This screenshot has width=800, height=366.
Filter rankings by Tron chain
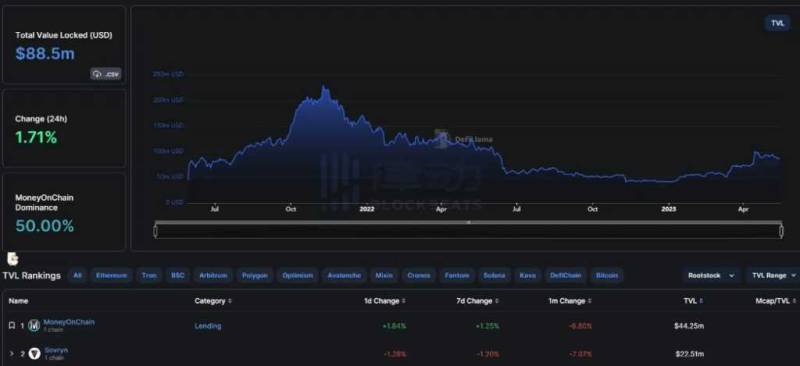click(x=149, y=275)
